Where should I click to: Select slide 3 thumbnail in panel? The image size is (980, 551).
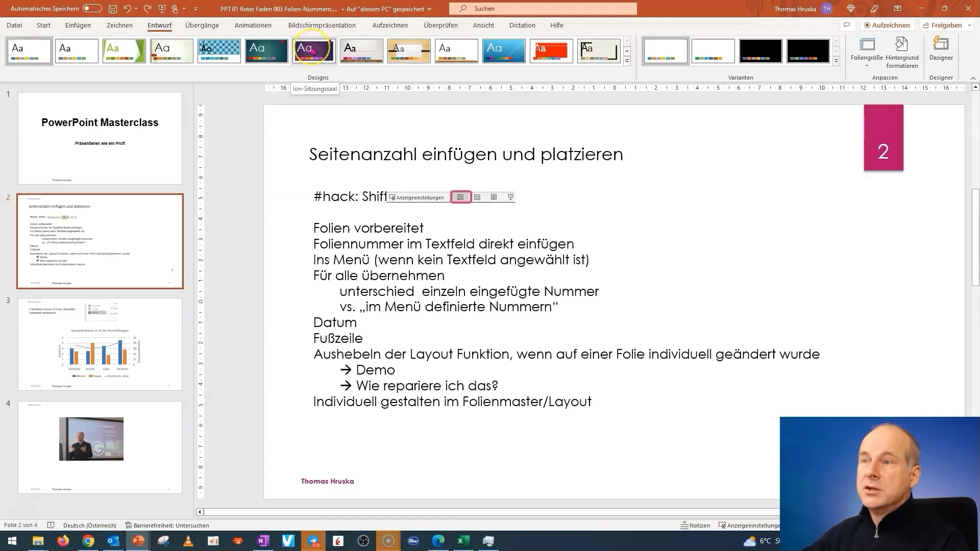pyautogui.click(x=99, y=344)
